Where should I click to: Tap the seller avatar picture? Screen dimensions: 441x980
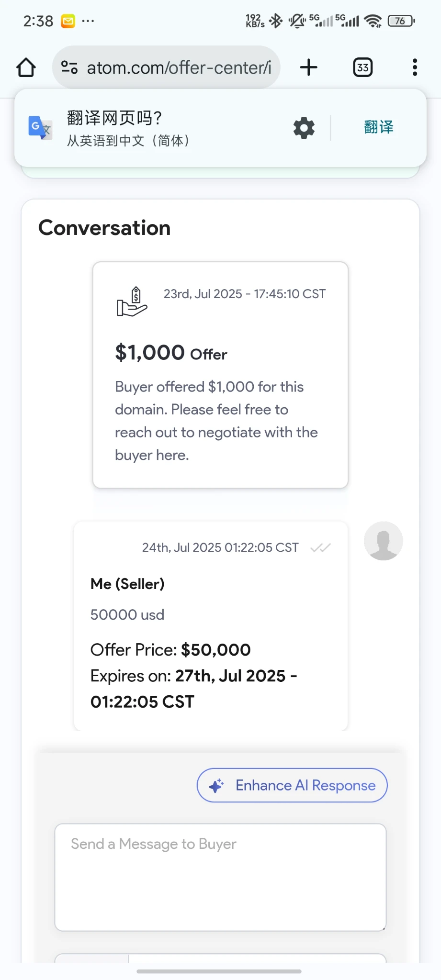tap(383, 541)
